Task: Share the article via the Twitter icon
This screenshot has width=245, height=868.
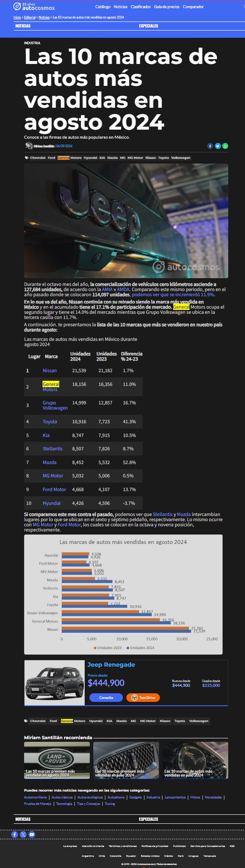Action: coord(218,146)
